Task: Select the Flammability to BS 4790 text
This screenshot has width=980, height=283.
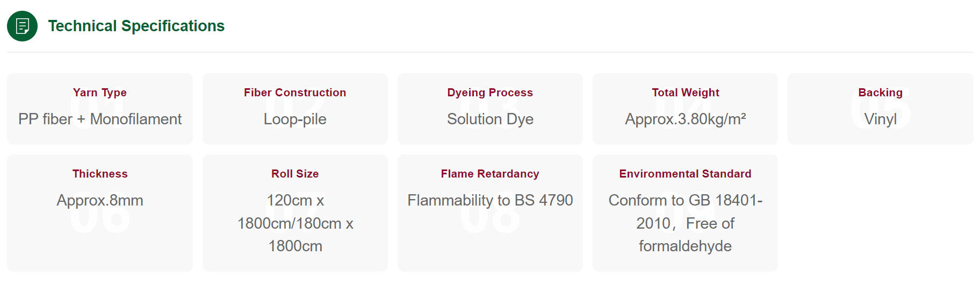Action: click(x=490, y=200)
